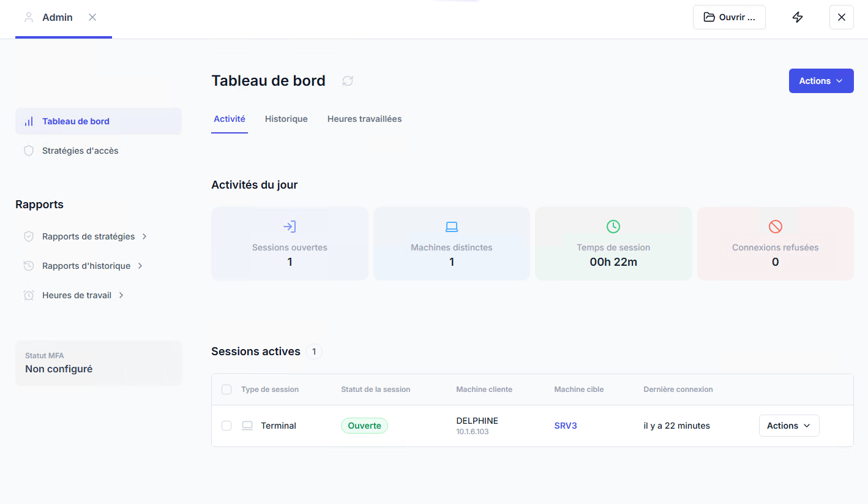This screenshot has width=868, height=504.
Task: Click the Ouvrir button in top bar
Action: pos(729,17)
